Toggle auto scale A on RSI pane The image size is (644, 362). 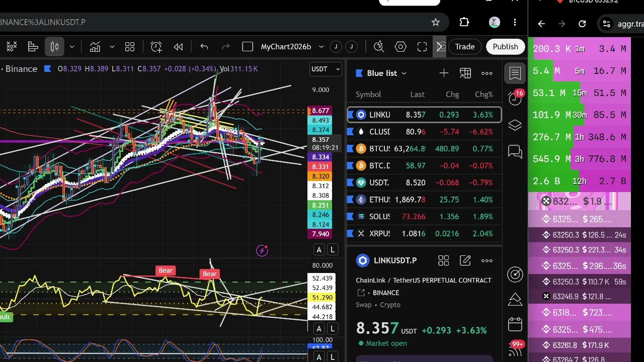319,329
